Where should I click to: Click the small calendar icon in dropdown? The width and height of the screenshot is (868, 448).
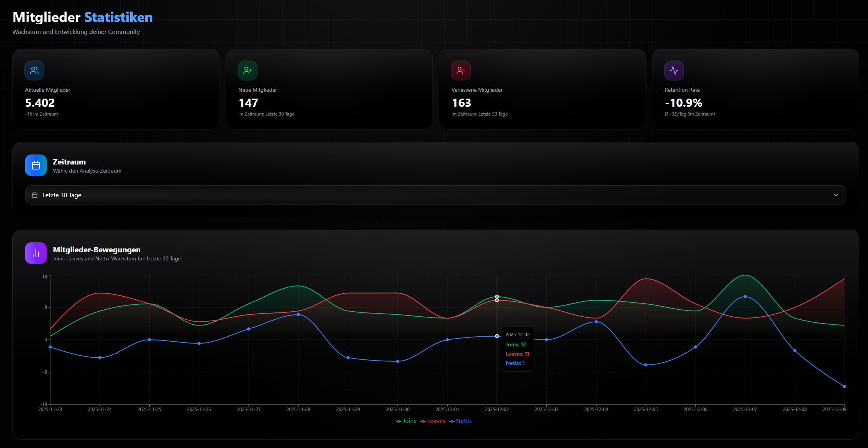point(35,195)
